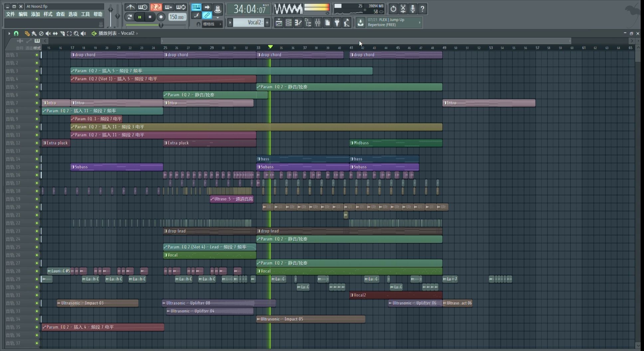Open the Mixer via its toolbar icon
Screen dimensions: 644x351
(317, 23)
